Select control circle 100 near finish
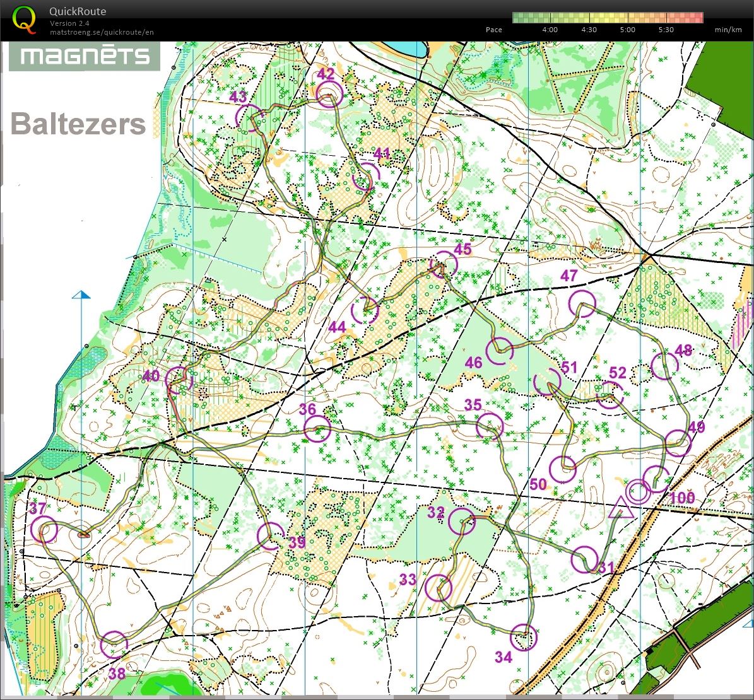Viewport: 754px width, 700px height. pyautogui.click(x=656, y=479)
